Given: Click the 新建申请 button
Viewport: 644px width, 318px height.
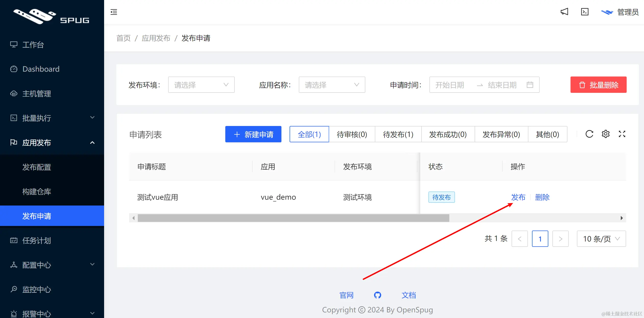Looking at the screenshot, I should [253, 134].
